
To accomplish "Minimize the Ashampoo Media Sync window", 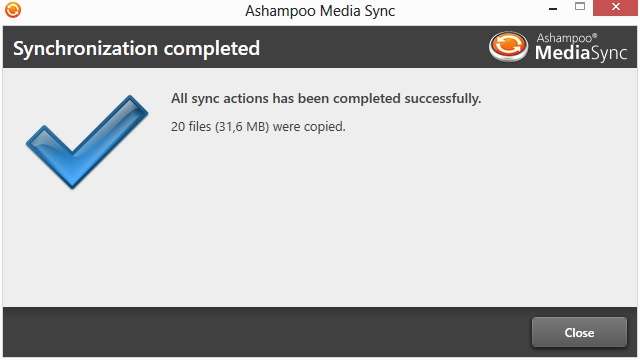I will (553, 9).
